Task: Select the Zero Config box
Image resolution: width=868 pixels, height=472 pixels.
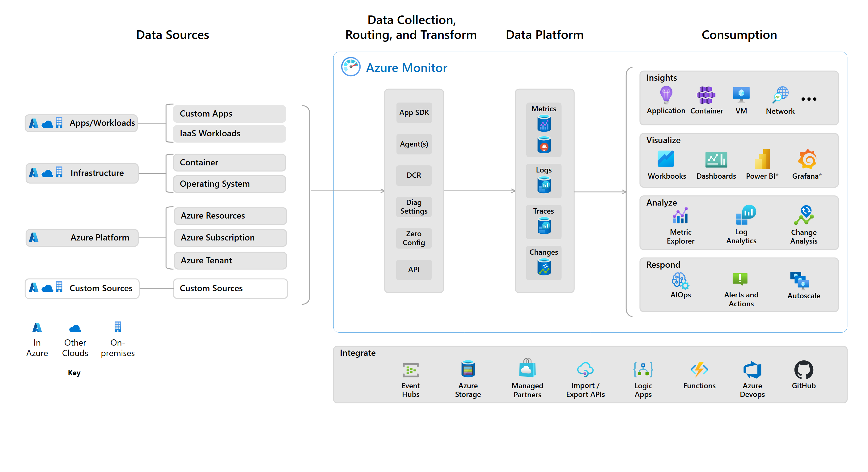Action: point(414,238)
